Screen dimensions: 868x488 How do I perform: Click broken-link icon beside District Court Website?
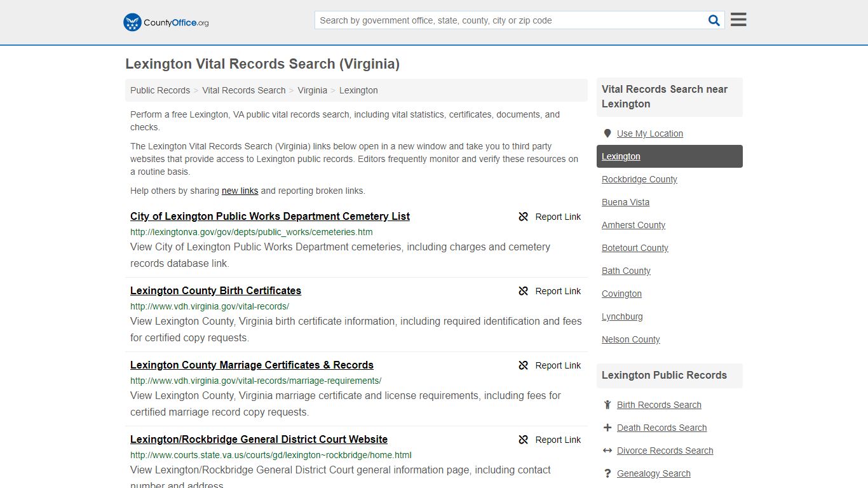pyautogui.click(x=524, y=440)
